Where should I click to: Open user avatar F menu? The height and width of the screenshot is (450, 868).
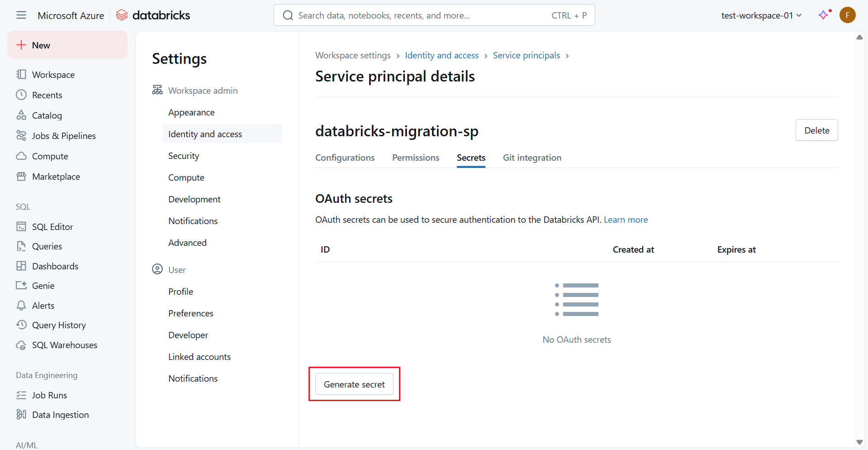tap(847, 15)
